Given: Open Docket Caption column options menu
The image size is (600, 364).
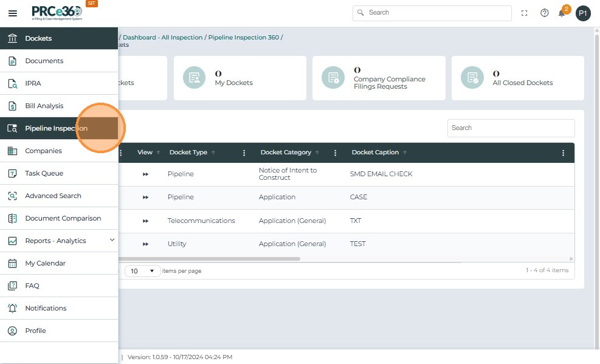Looking at the screenshot, I should 563,153.
